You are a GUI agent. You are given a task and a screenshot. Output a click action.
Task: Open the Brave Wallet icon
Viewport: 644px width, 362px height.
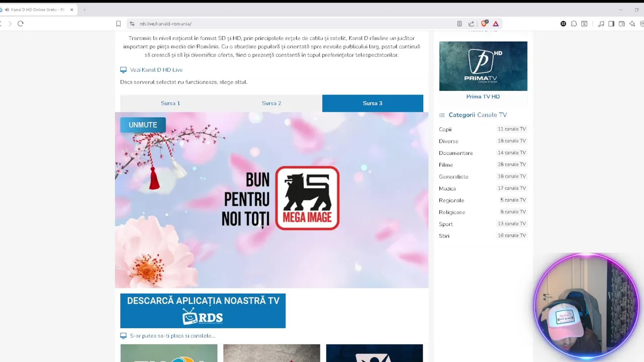622,24
